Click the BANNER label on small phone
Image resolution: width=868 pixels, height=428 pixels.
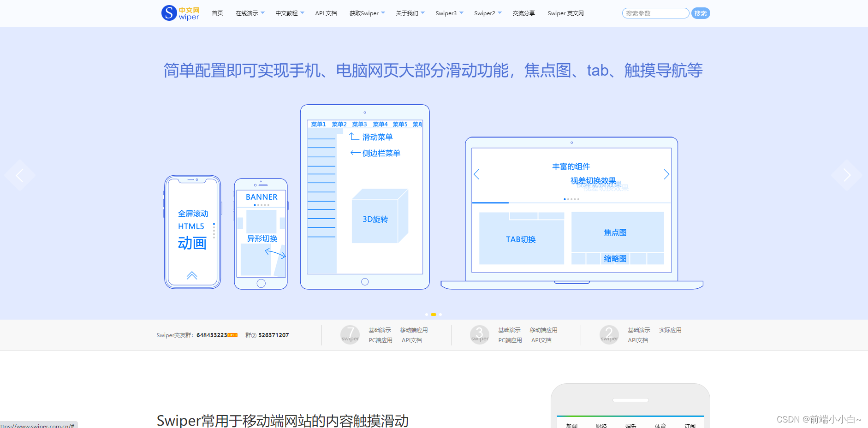coord(262,197)
